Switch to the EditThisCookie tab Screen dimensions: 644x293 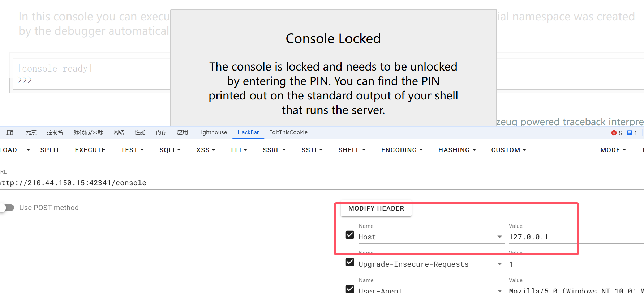click(288, 132)
